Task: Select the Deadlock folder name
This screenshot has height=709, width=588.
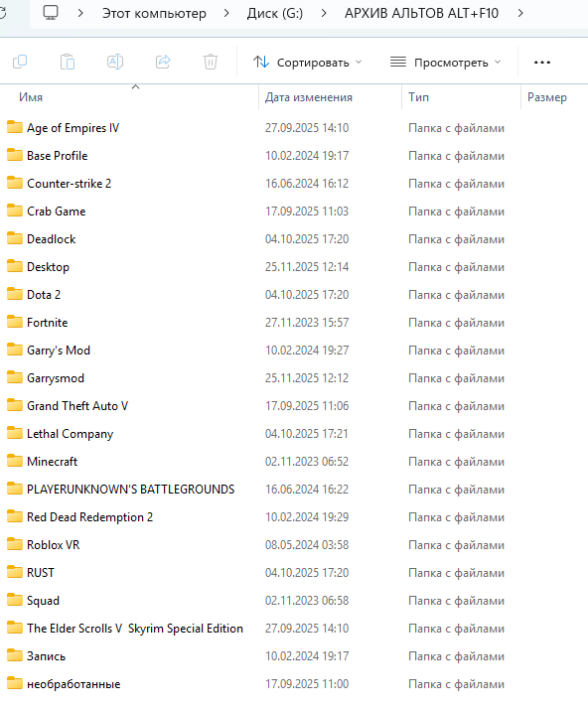Action: (51, 239)
